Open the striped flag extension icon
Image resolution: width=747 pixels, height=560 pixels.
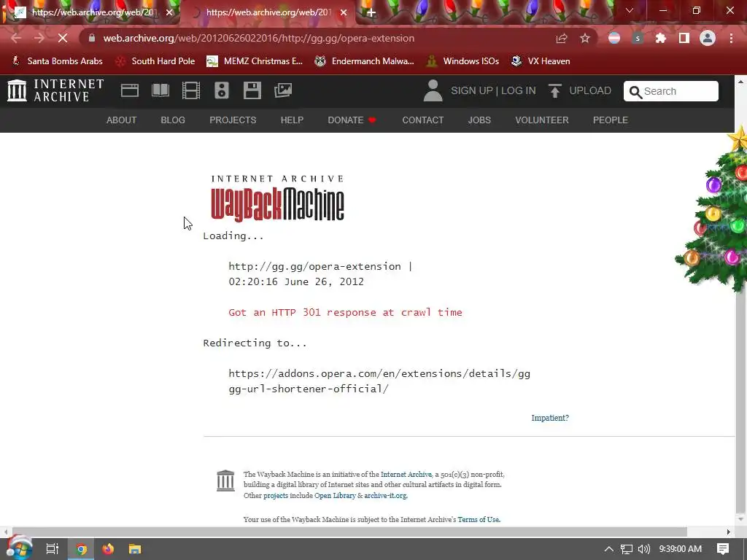614,38
